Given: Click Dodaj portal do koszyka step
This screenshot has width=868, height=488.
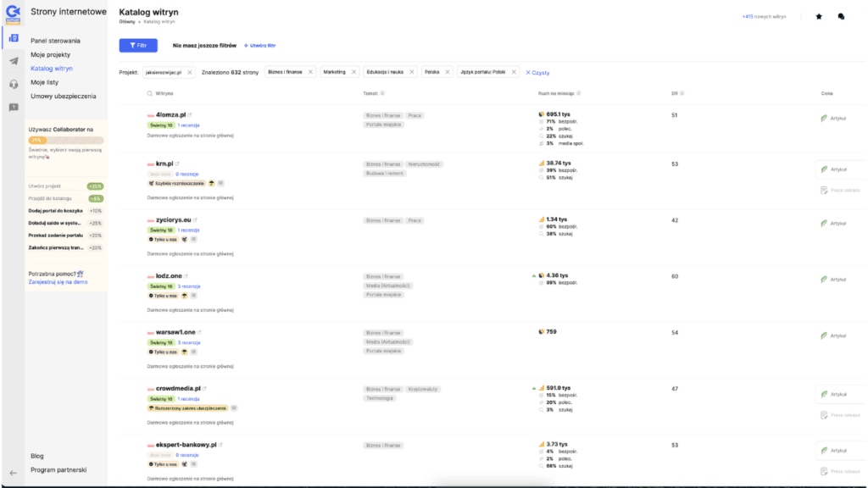Looking at the screenshot, I should (66, 211).
